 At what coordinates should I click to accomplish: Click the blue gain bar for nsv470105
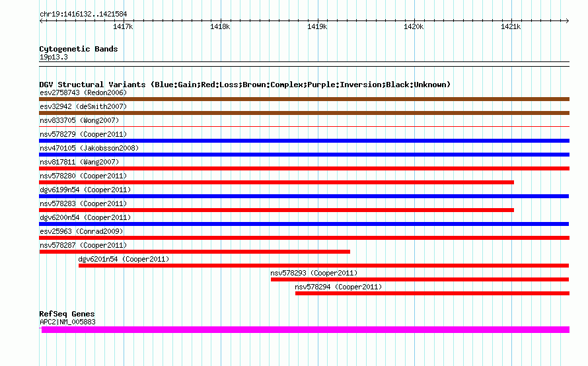(304, 155)
